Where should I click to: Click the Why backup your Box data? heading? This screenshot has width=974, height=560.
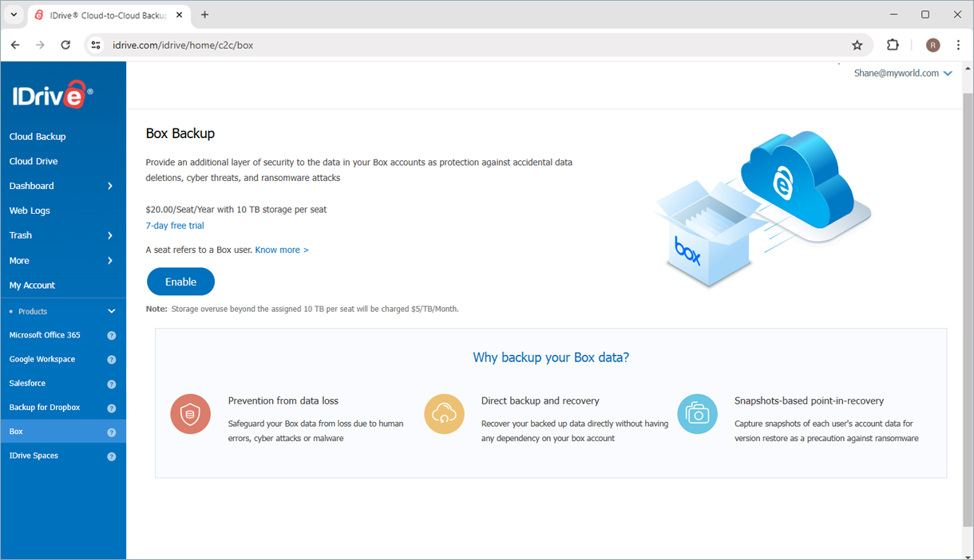click(551, 357)
